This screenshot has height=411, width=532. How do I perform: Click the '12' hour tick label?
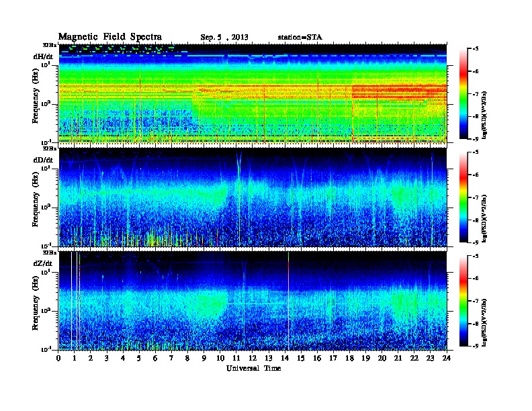253,358
